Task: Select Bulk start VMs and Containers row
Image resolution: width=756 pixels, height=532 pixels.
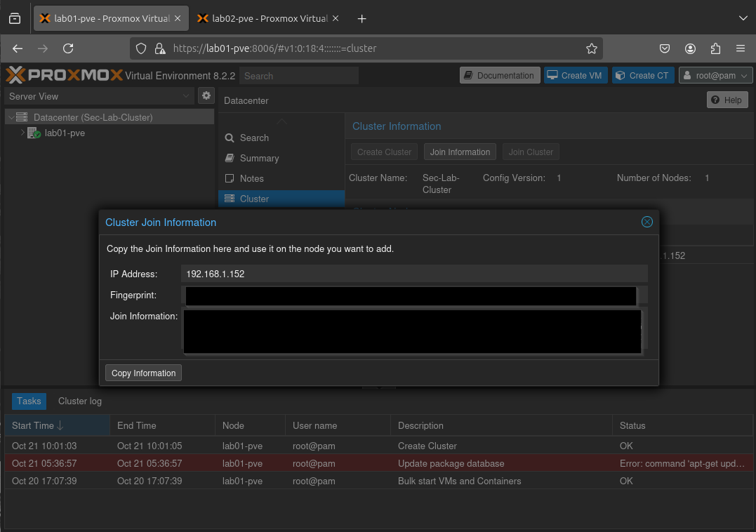Action: pos(378,481)
